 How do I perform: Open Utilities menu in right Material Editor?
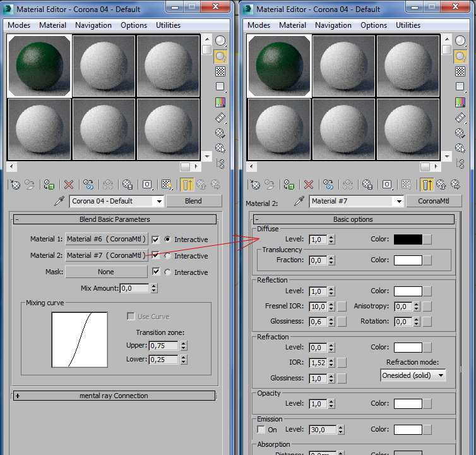[x=408, y=25]
